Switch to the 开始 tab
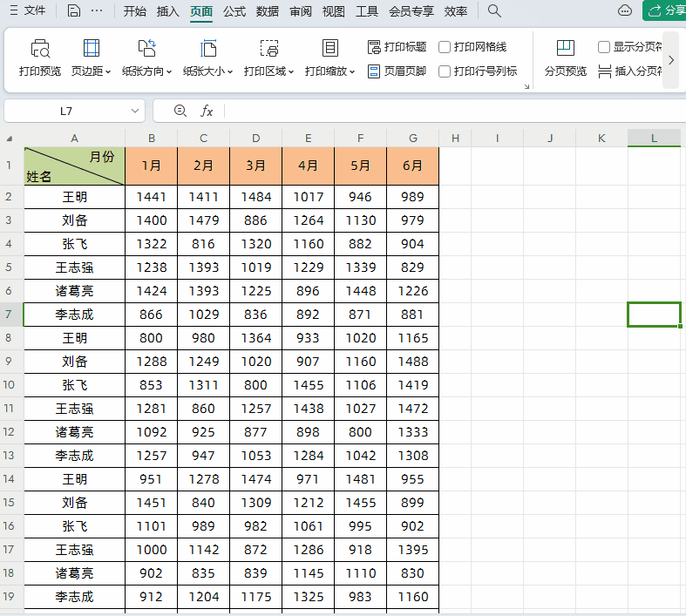686x616 pixels. (134, 11)
